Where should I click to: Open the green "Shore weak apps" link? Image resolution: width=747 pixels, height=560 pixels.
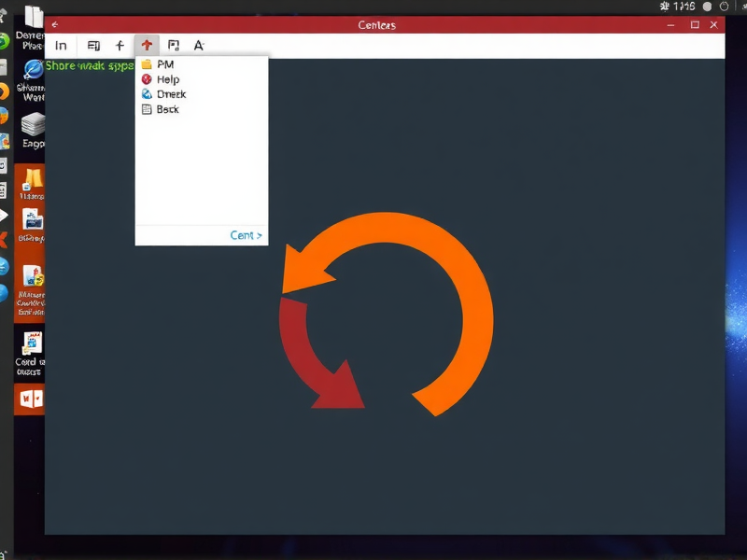click(x=90, y=65)
